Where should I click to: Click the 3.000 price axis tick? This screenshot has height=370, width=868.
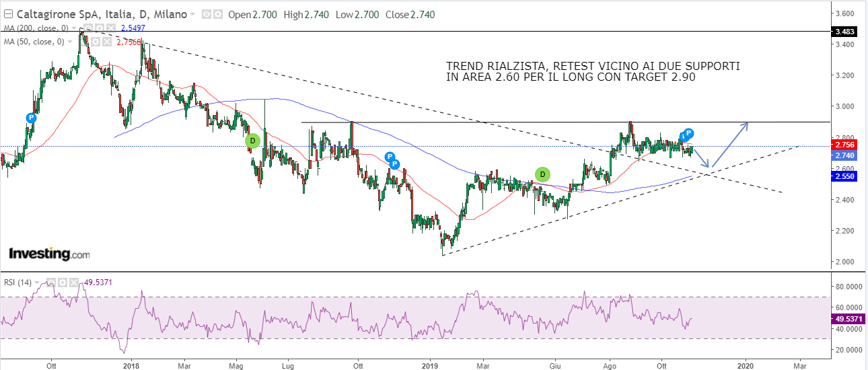point(845,106)
